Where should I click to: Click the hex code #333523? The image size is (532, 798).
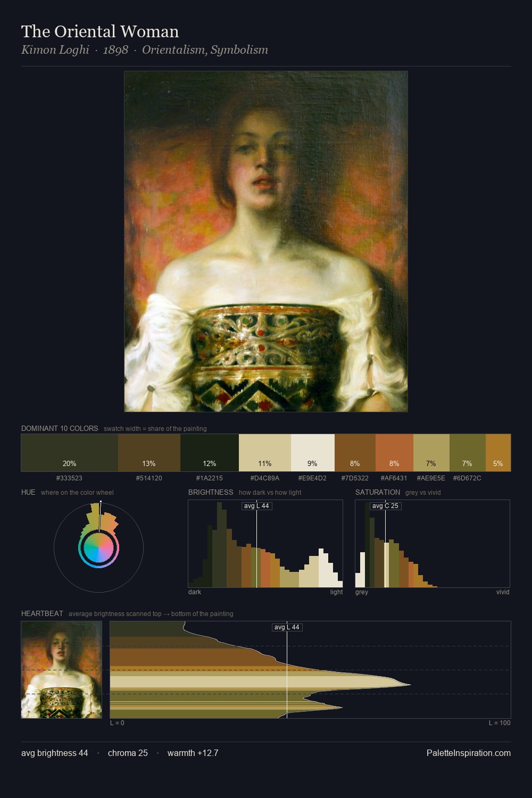(x=69, y=478)
